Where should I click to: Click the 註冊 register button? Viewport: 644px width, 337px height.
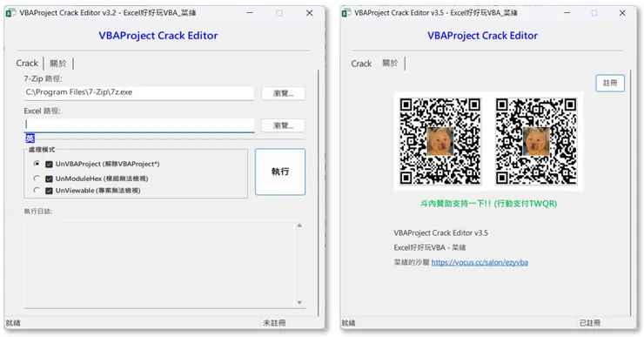coord(610,83)
